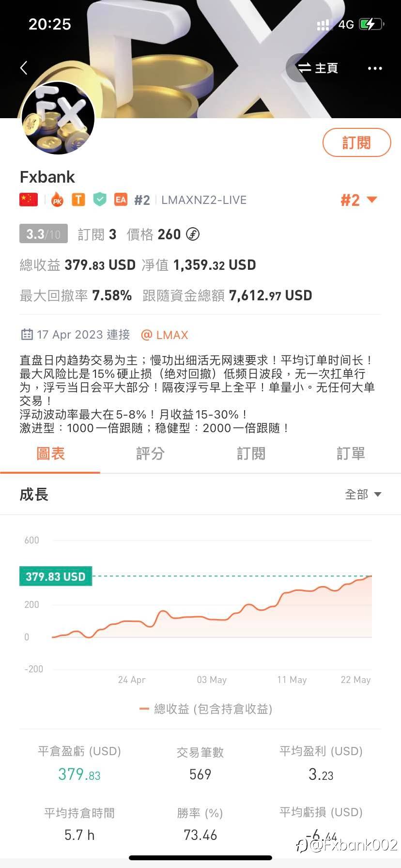Tap the back arrow icon

[24, 68]
